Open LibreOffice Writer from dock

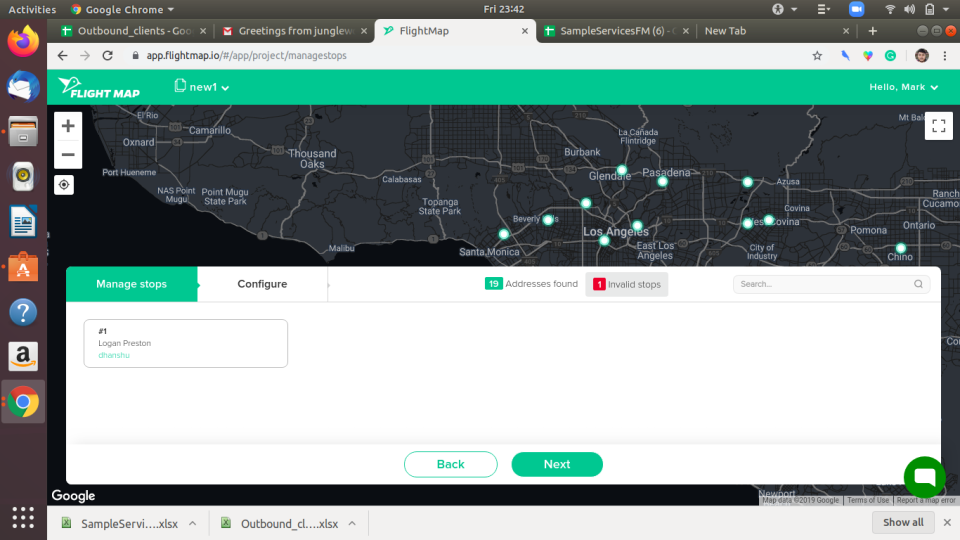click(x=23, y=222)
